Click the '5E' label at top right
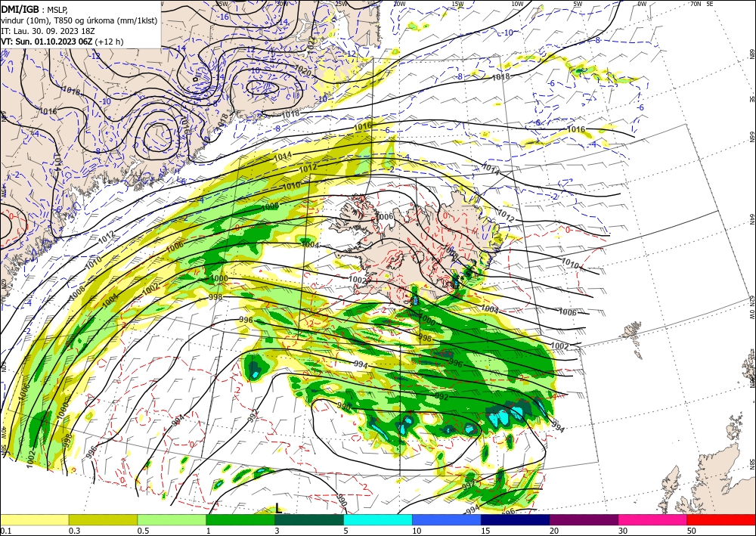 (710, 4)
